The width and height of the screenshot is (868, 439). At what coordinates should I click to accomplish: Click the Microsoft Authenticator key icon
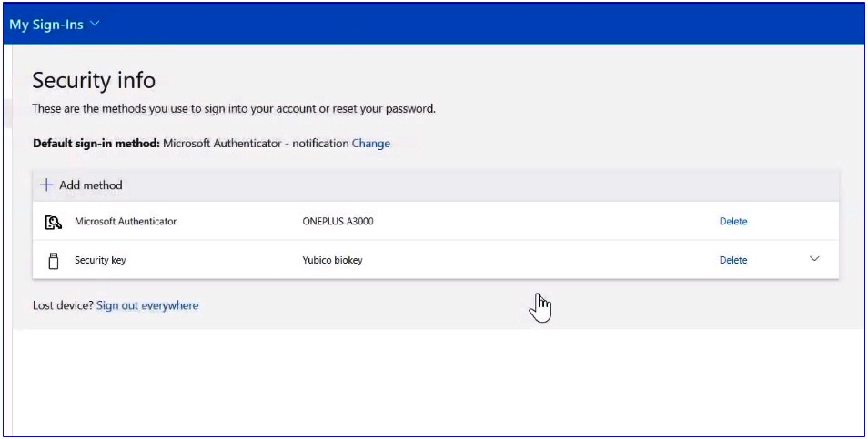pos(53,223)
